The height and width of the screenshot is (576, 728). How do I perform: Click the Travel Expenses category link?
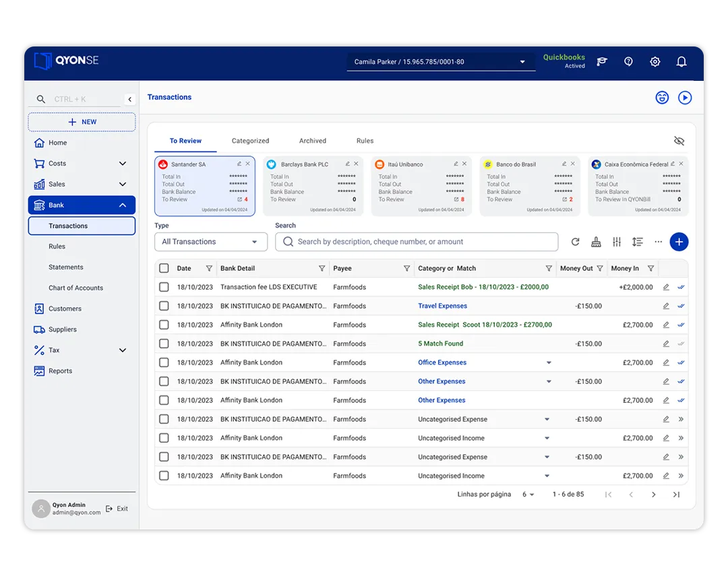point(442,306)
